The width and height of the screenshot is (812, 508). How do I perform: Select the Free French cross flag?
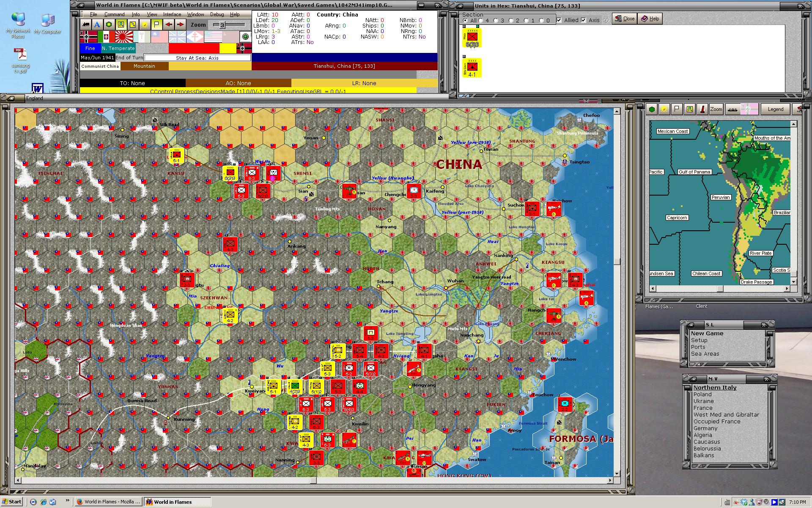click(195, 37)
